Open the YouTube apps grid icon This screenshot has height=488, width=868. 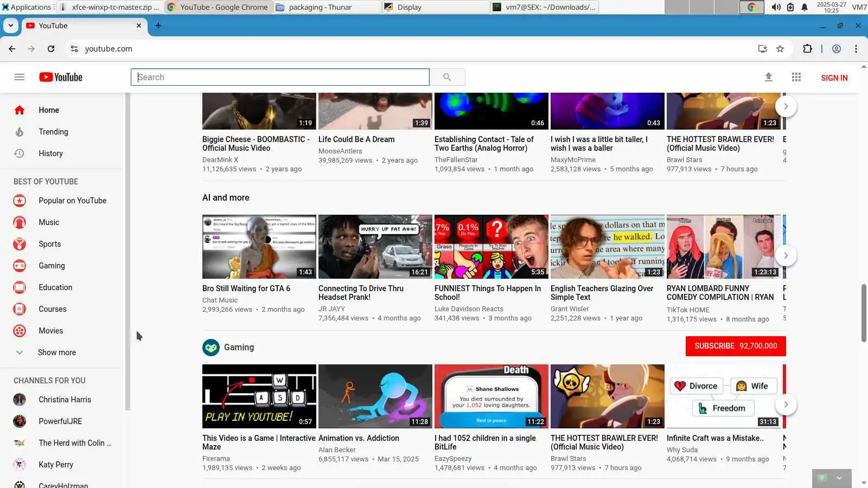(x=796, y=77)
